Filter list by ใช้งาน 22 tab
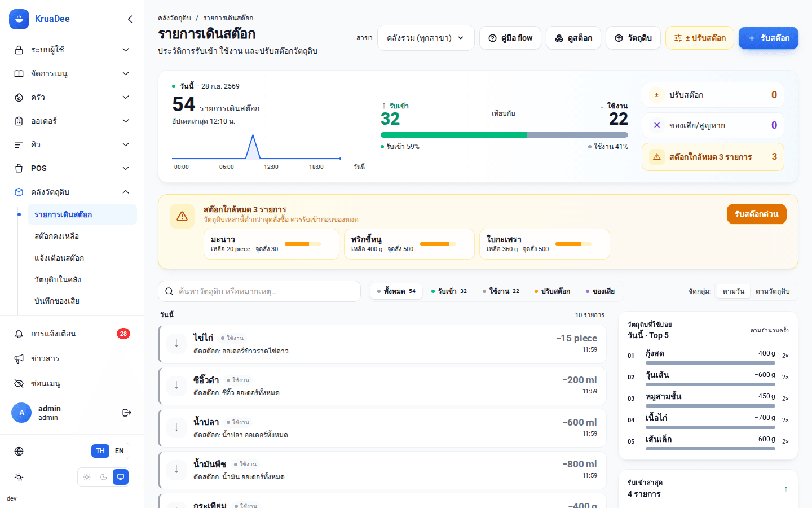 tap(501, 291)
